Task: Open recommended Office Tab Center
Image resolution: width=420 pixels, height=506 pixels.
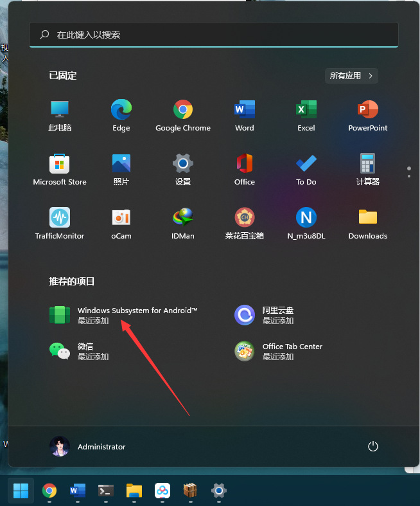Action: 279,351
